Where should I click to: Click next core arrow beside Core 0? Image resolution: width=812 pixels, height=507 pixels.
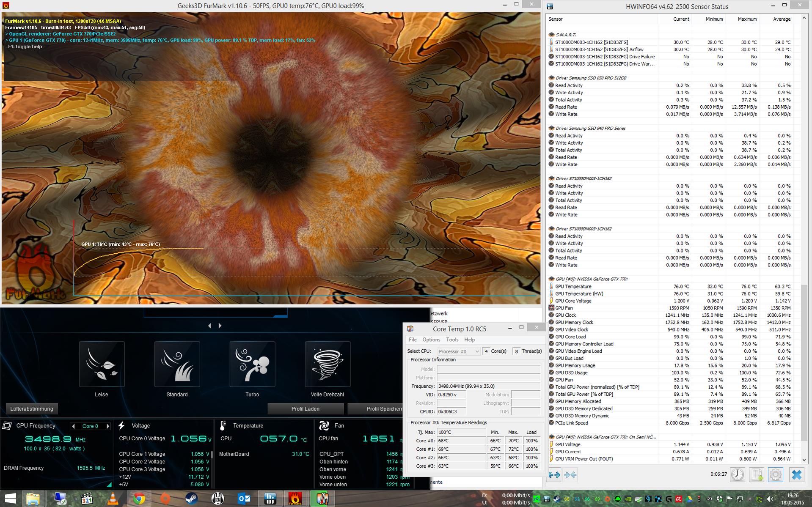107,426
